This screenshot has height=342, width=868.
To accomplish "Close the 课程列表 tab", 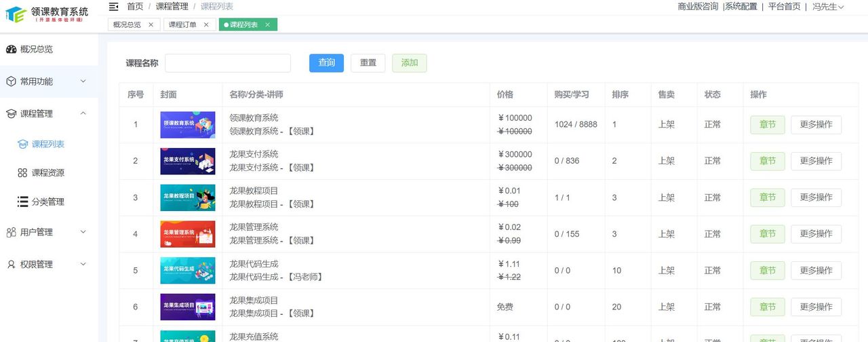I will [267, 24].
